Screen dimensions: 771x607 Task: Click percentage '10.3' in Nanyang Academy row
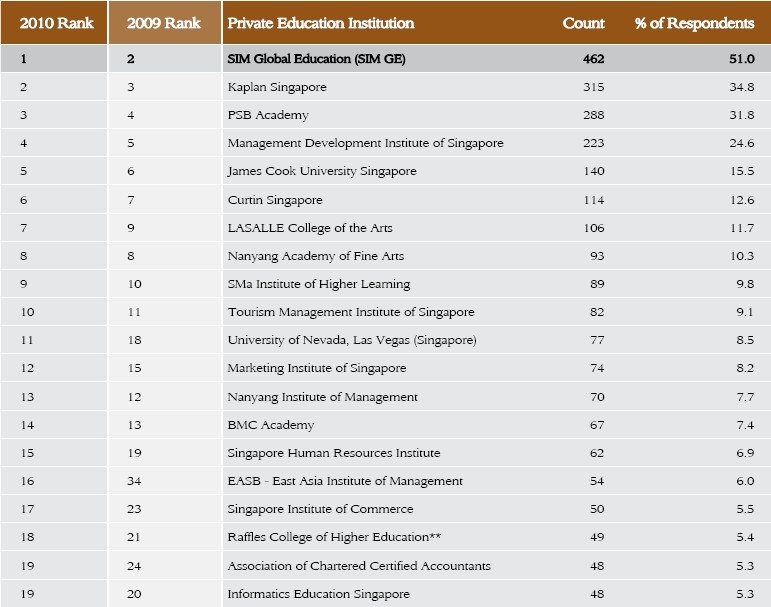coord(742,256)
